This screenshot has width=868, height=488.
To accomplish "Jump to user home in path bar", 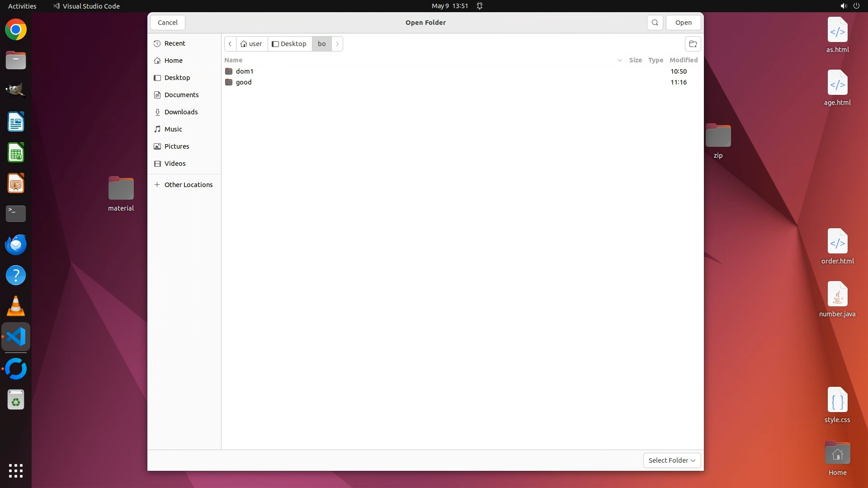I will (251, 44).
